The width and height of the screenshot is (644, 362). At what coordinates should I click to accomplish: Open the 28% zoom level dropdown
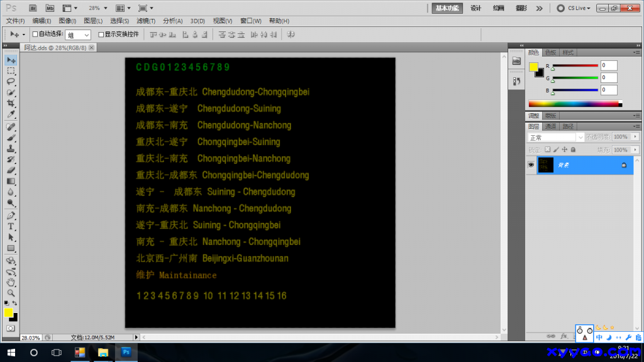[x=97, y=8]
